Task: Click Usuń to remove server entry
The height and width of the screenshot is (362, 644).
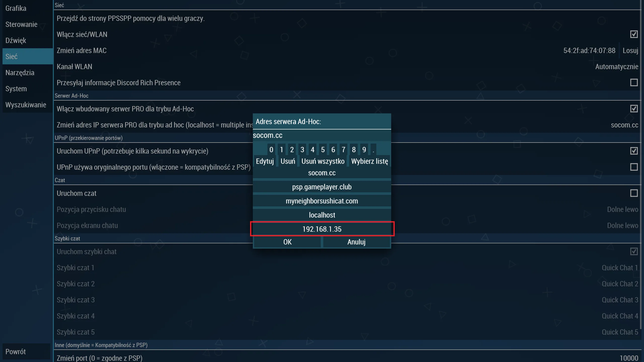Action: click(288, 161)
